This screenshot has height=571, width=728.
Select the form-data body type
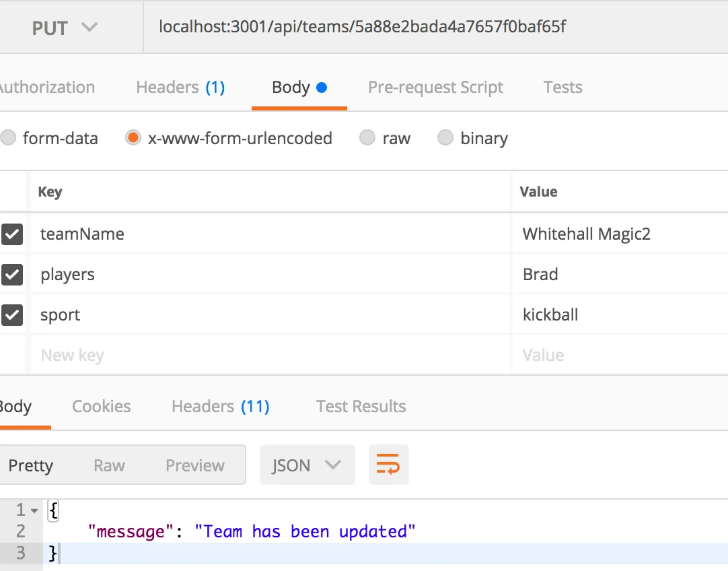[8, 139]
